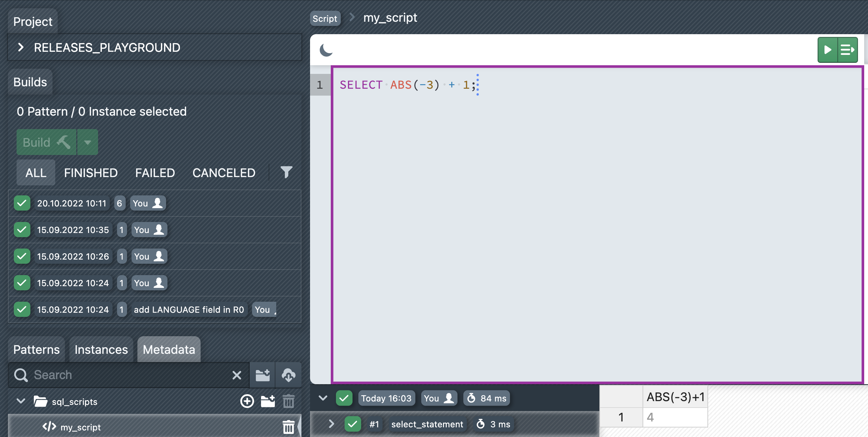868x437 pixels.
Task: Add a new item to the sql_scripts folder
Action: 247,401
